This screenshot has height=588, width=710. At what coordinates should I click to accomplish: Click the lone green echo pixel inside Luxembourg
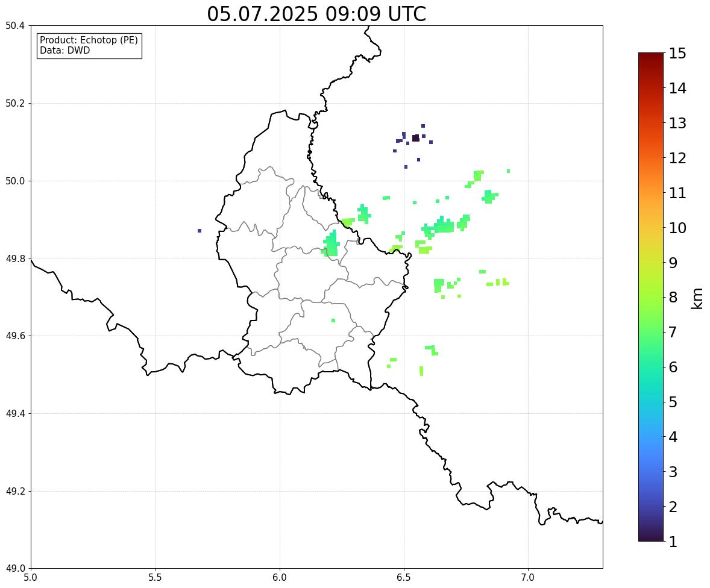333,321
